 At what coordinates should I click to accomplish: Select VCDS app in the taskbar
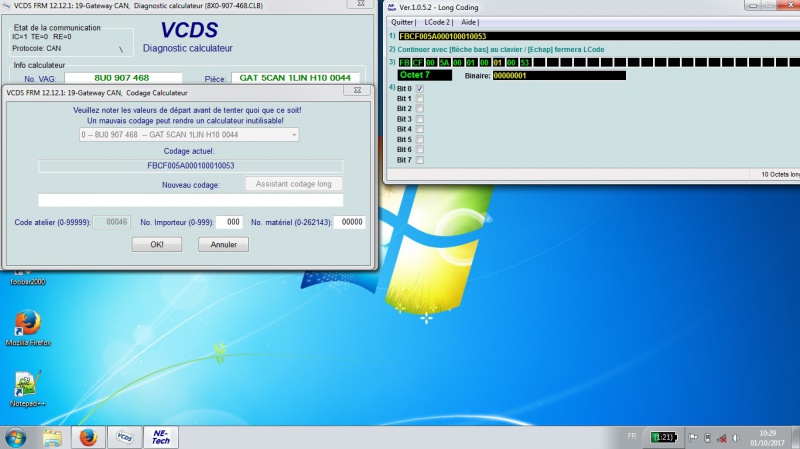tap(124, 437)
